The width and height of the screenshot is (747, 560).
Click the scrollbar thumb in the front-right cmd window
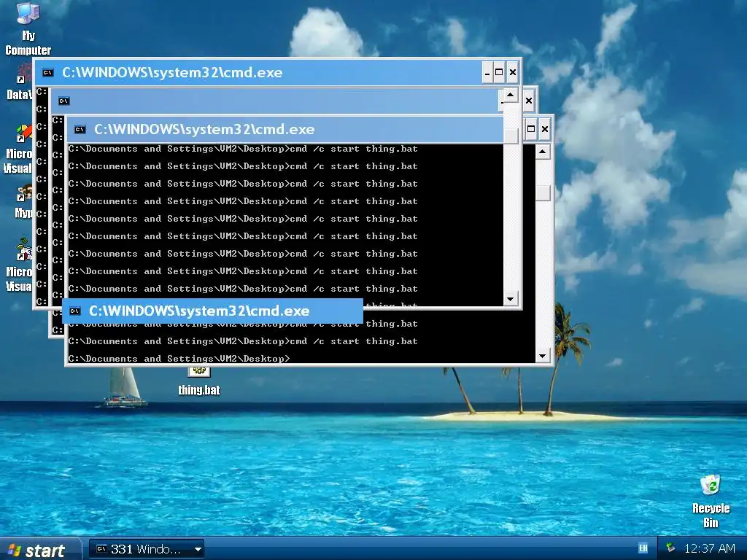click(543, 192)
